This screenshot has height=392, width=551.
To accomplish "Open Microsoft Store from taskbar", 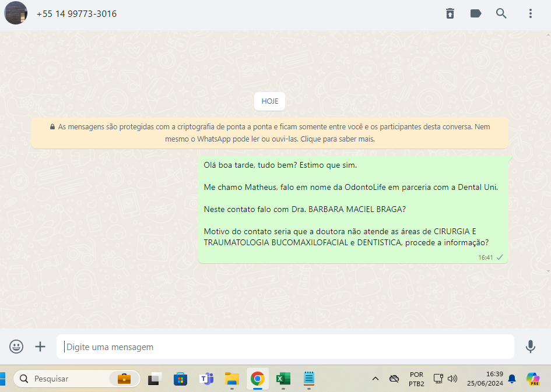I will click(180, 379).
